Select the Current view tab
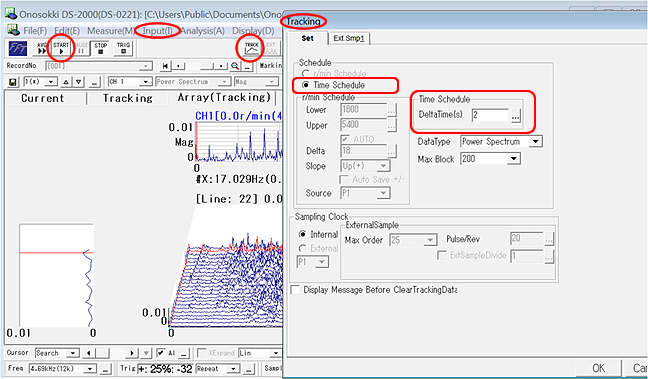The height and width of the screenshot is (379, 648). click(x=43, y=98)
